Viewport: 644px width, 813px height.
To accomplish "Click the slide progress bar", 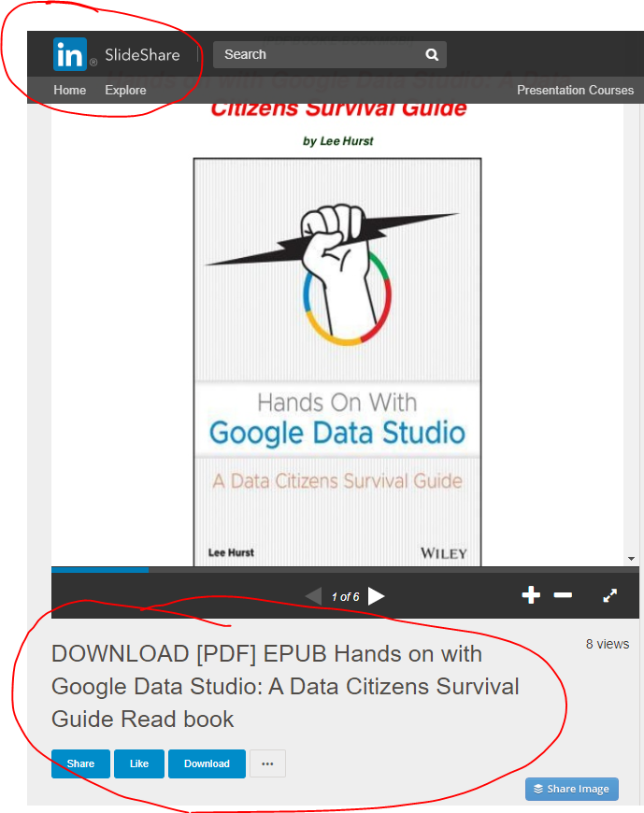I will tap(345, 570).
